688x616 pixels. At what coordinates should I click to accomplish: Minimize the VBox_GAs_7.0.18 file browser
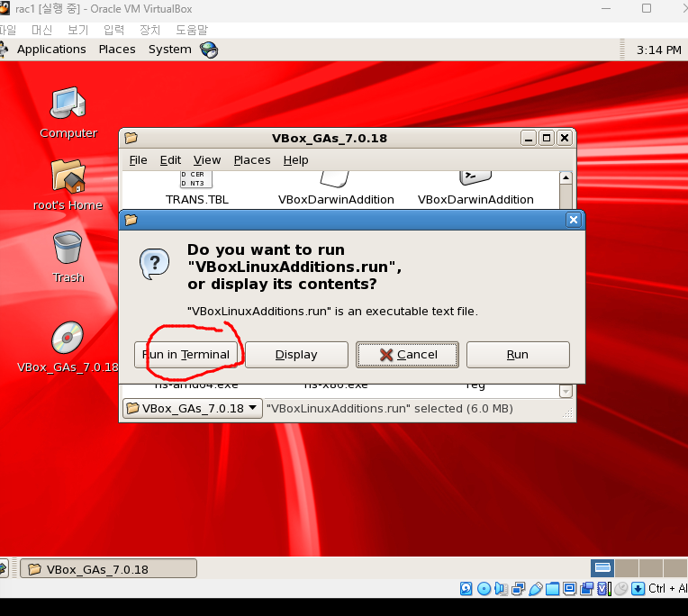pos(529,138)
